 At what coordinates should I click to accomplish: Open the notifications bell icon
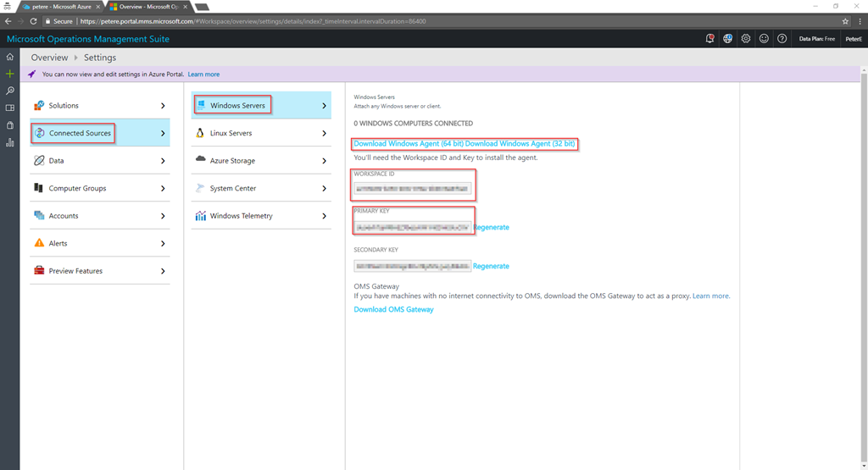710,39
